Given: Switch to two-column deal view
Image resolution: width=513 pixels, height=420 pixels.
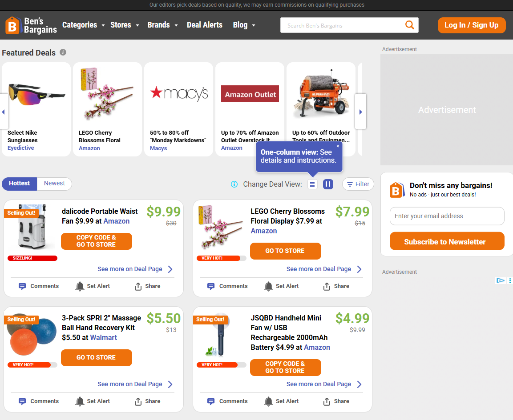Looking at the screenshot, I should (x=328, y=184).
